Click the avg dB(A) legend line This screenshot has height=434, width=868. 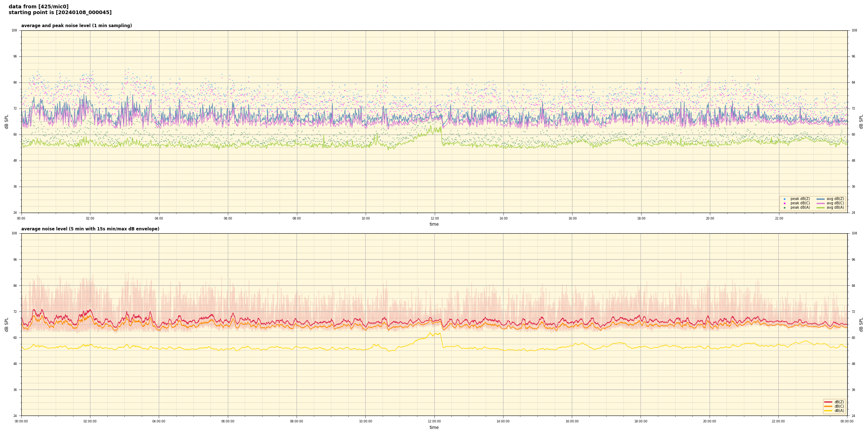click(821, 208)
